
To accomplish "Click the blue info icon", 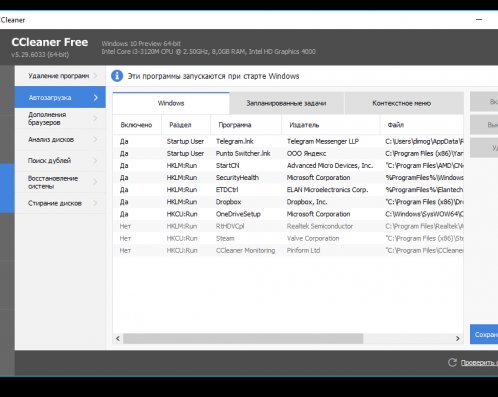I will [117, 76].
